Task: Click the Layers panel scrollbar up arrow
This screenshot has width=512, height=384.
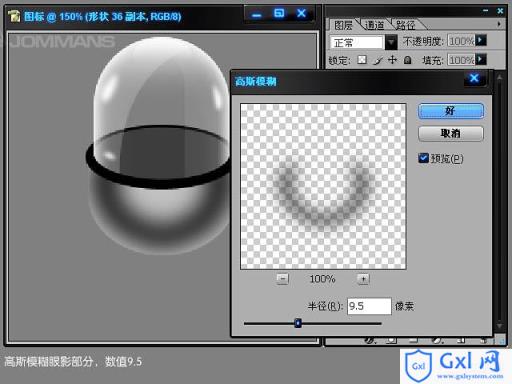Action: [499, 77]
